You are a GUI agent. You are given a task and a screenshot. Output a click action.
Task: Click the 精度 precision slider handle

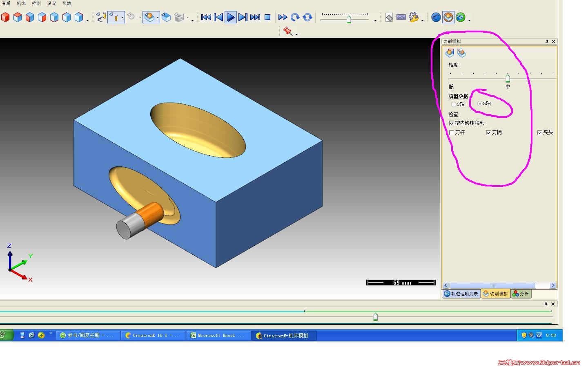[508, 78]
